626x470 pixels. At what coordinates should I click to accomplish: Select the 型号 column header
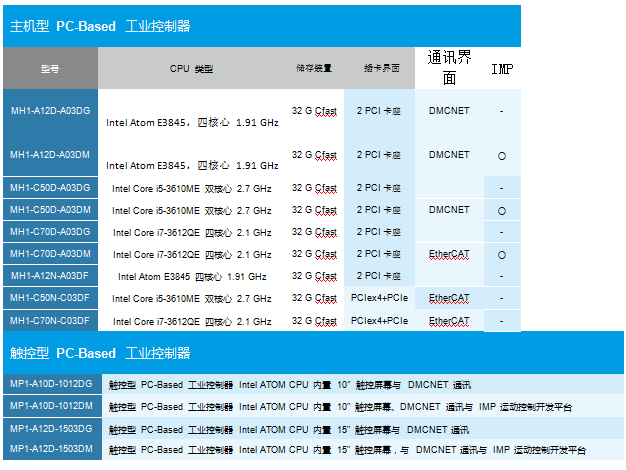click(x=50, y=69)
